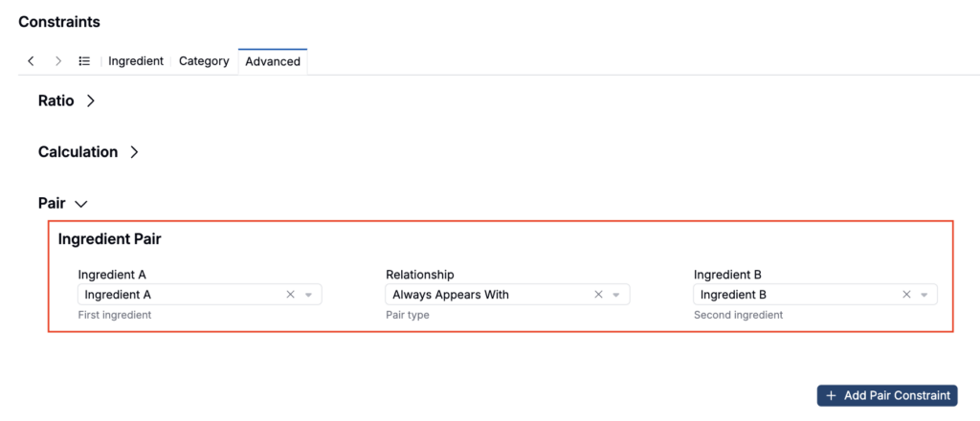Open the Ingredient B dropdown arrow
The image size is (980, 421).
(x=924, y=295)
